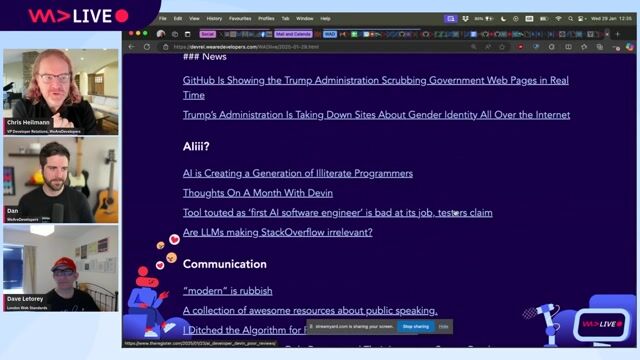640x360 pixels.
Task: Click the Aliii? section heading
Action: (196, 147)
